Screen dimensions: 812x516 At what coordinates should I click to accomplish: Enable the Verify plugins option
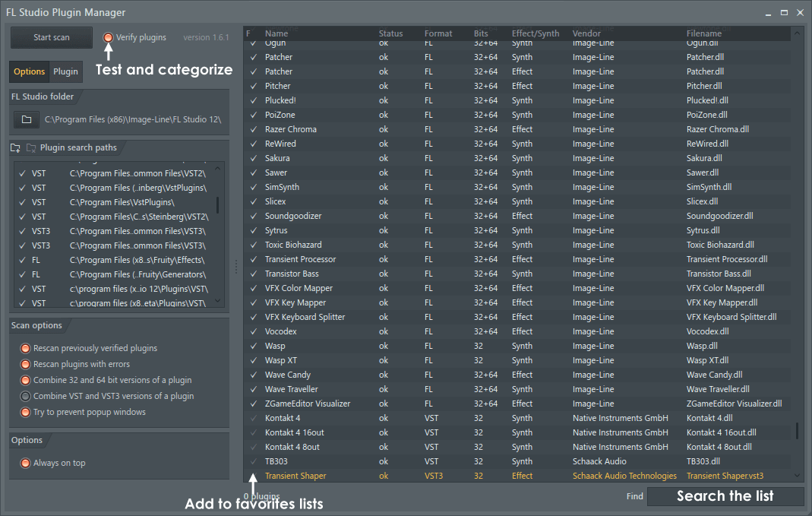(x=109, y=37)
